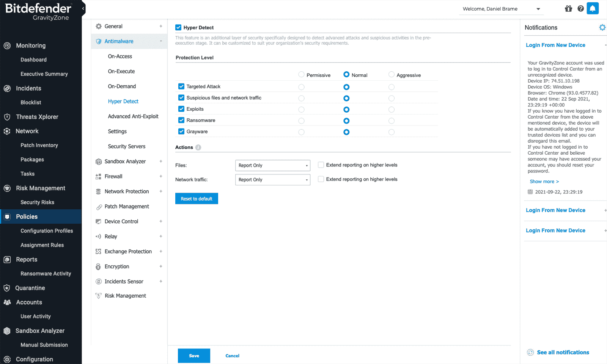
Task: Click the notifications bell icon
Action: point(593,8)
